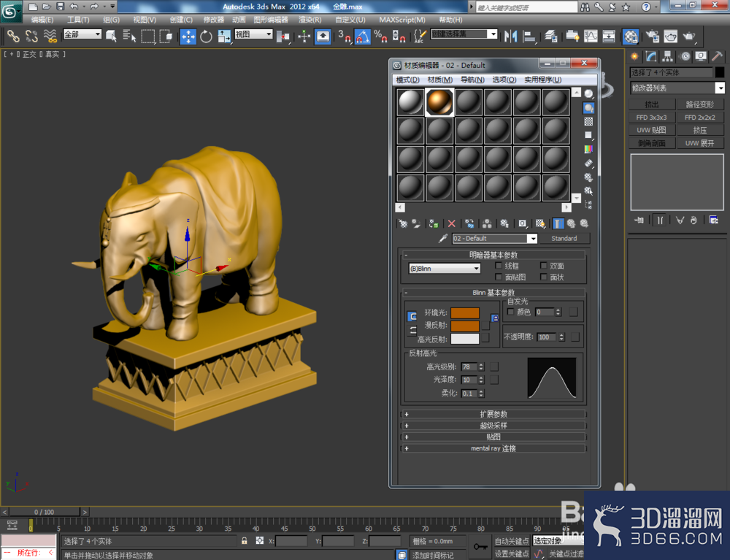Image resolution: width=730 pixels, height=560 pixels.
Task: Open material editor 实用程序(U) menu
Action: point(543,80)
